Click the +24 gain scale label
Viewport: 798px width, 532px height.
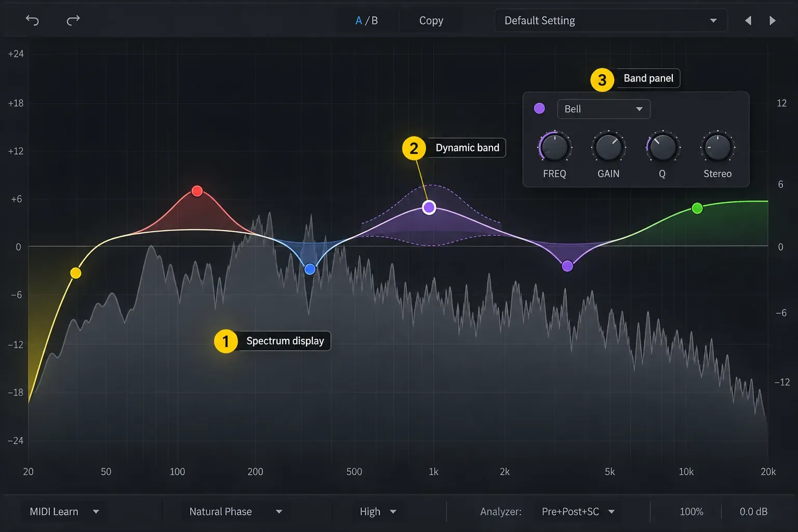pyautogui.click(x=16, y=54)
